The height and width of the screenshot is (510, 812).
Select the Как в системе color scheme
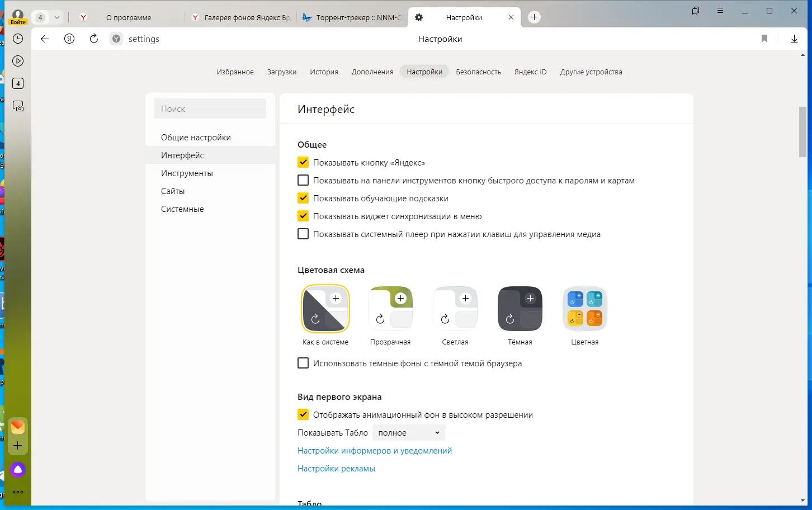[x=325, y=309]
